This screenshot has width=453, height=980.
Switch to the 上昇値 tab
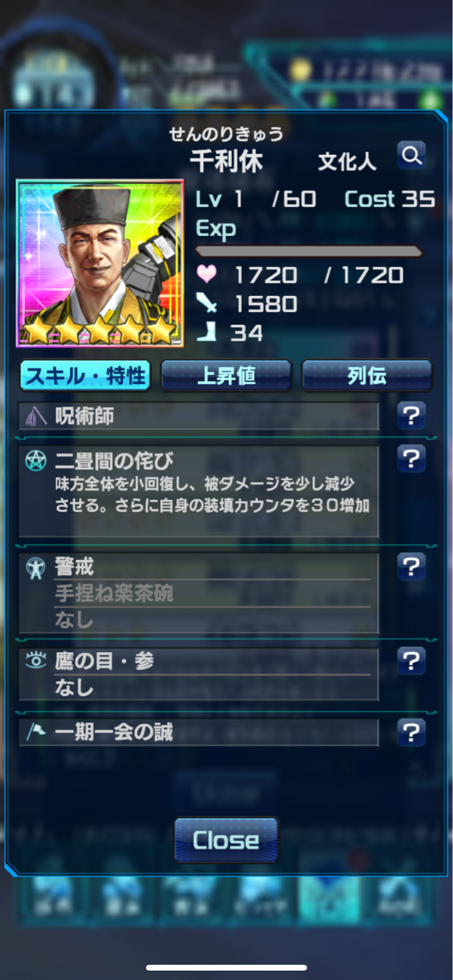[226, 375]
